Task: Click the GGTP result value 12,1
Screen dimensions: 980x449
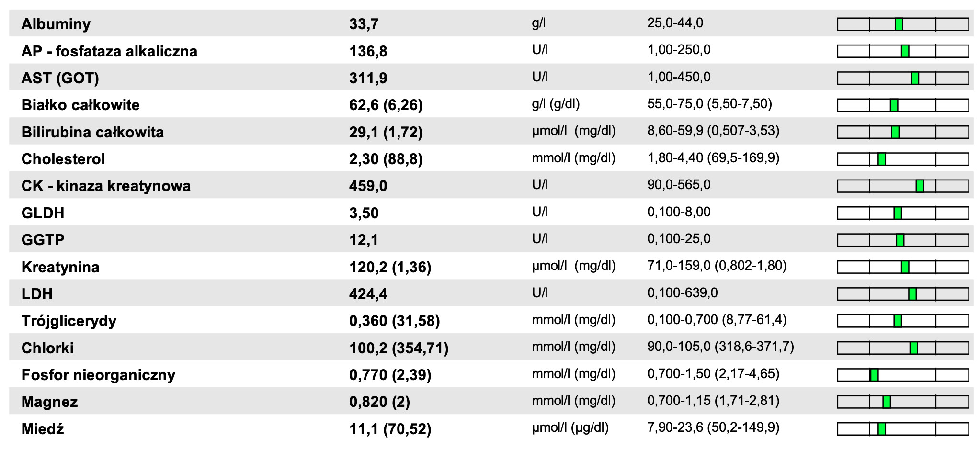Action: [x=364, y=240]
